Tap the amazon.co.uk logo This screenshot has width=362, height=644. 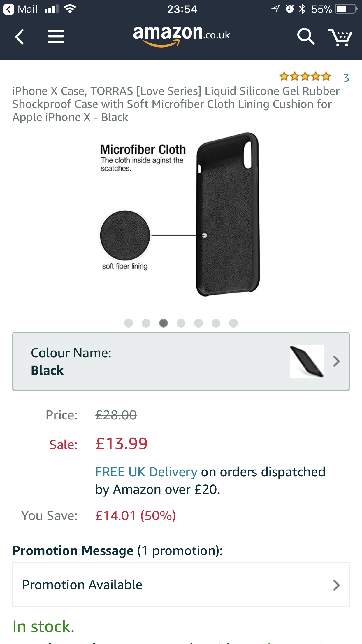click(x=182, y=36)
